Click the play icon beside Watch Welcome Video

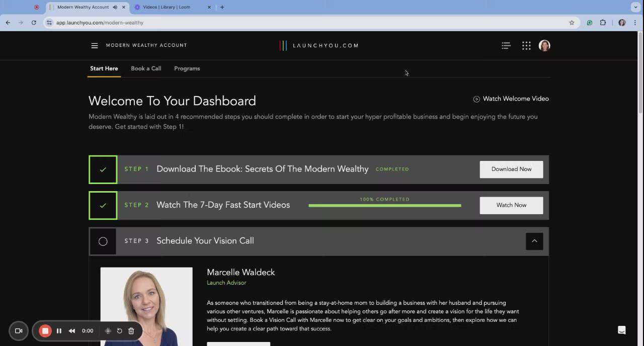(x=476, y=99)
